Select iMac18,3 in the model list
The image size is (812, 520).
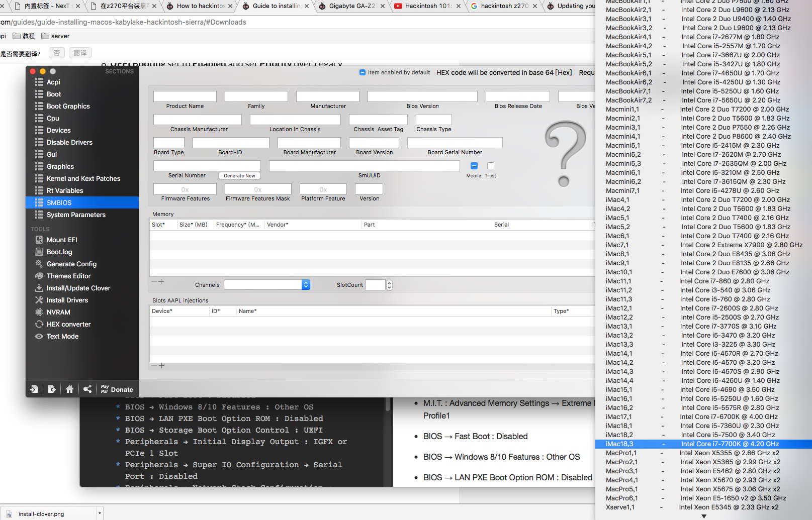703,444
